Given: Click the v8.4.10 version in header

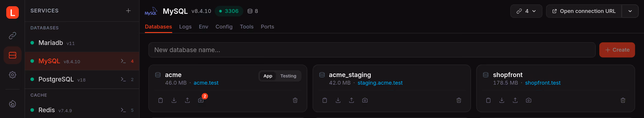Looking at the screenshot, I should pos(201,11).
